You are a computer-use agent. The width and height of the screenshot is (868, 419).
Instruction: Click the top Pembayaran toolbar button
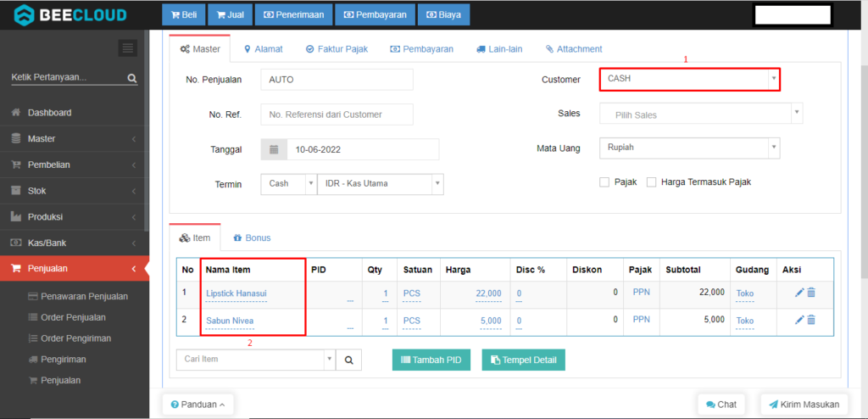click(375, 15)
